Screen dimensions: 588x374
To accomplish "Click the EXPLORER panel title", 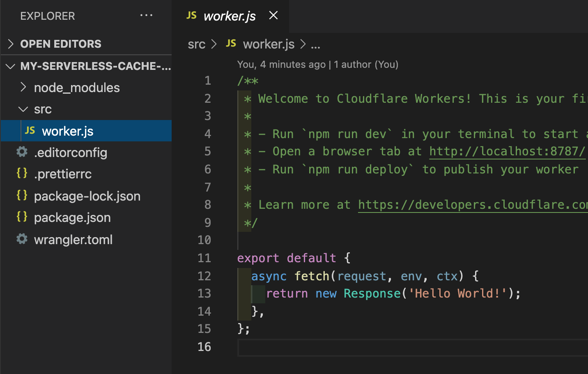I will (x=48, y=16).
